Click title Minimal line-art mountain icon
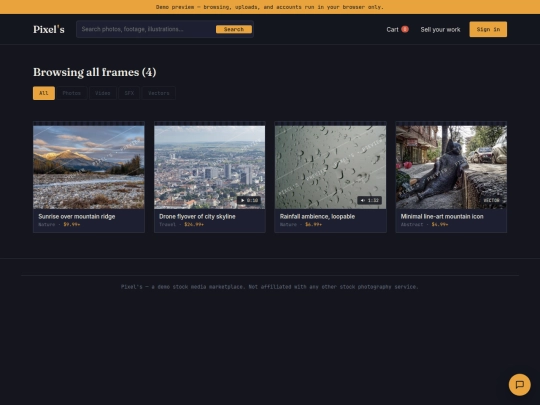This screenshot has width=540, height=405. 442,216
